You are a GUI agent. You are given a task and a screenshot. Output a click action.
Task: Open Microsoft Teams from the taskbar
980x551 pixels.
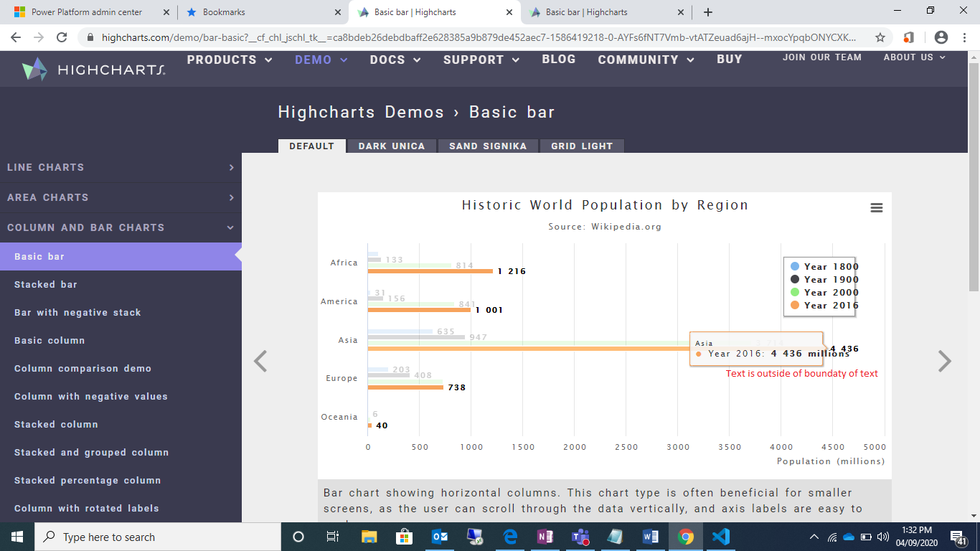(579, 537)
